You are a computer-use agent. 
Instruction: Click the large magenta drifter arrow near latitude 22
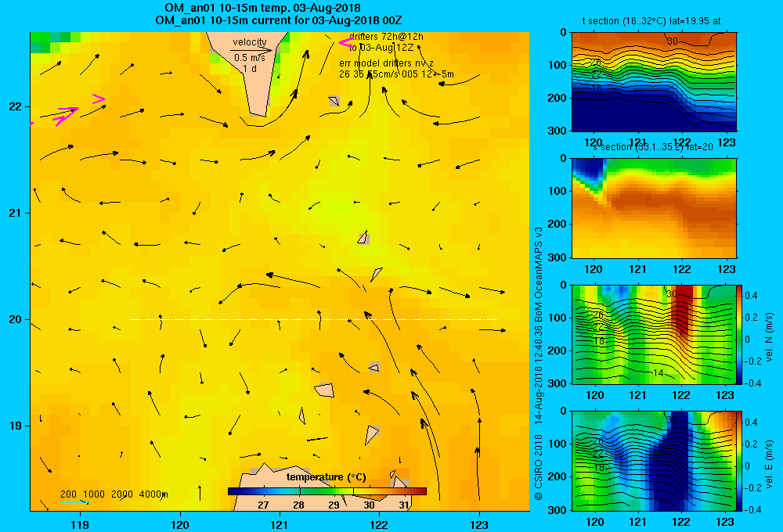(x=67, y=115)
